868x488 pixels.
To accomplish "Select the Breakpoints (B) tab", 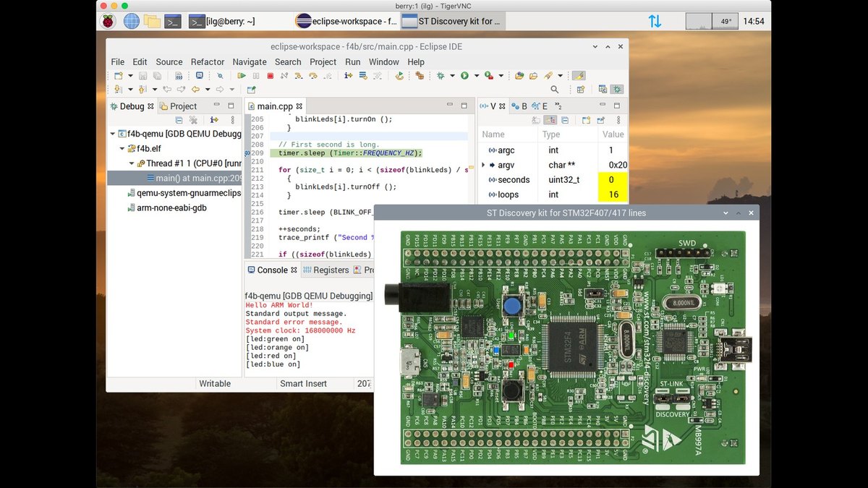I will click(519, 106).
